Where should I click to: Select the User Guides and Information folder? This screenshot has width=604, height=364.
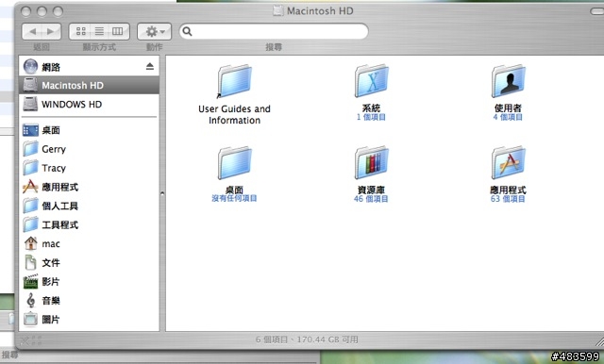(x=234, y=82)
